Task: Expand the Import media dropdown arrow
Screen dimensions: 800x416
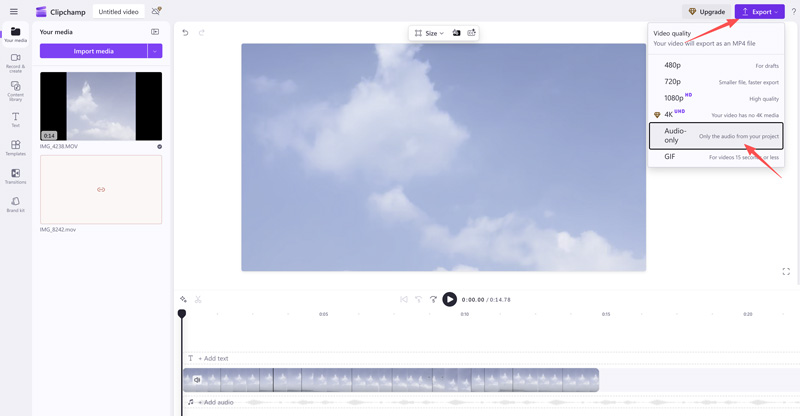Action: pos(155,51)
